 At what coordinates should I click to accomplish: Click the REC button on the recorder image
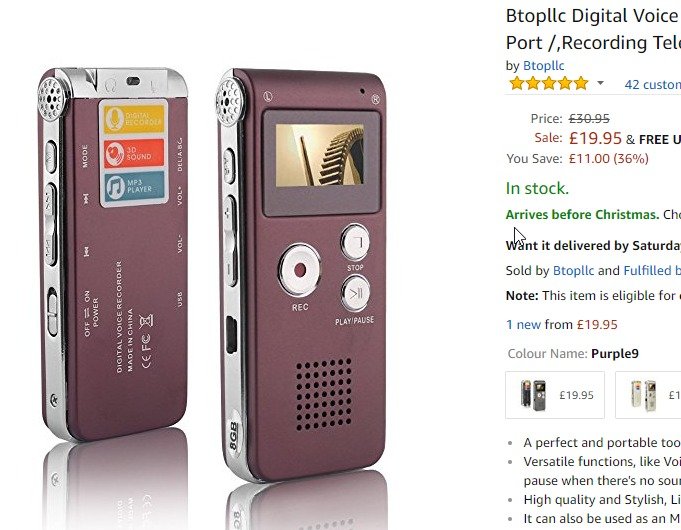(300, 270)
